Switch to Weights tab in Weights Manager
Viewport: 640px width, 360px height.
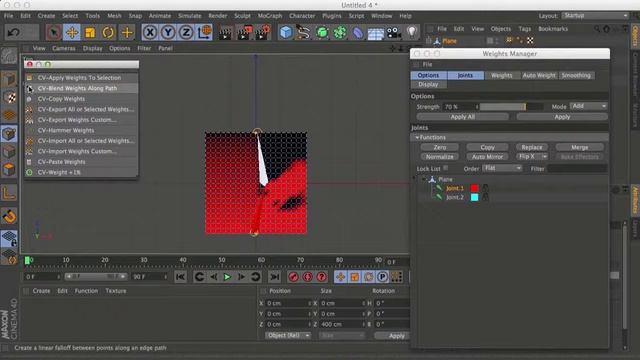[502, 76]
